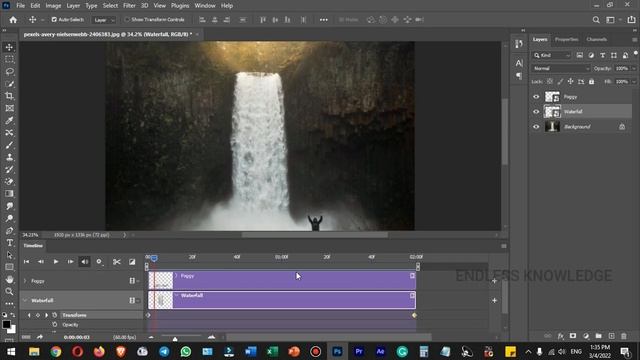640x360 pixels.
Task: Click the transition icon in Timeline controls
Action: pos(132,262)
